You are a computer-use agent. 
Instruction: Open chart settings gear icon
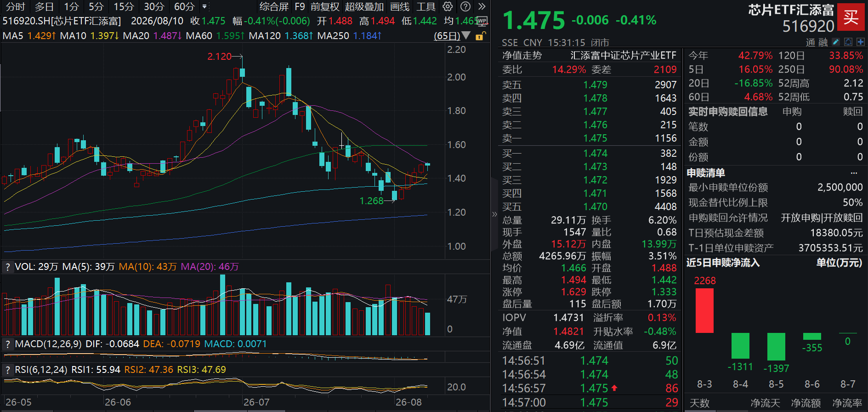(x=448, y=6)
